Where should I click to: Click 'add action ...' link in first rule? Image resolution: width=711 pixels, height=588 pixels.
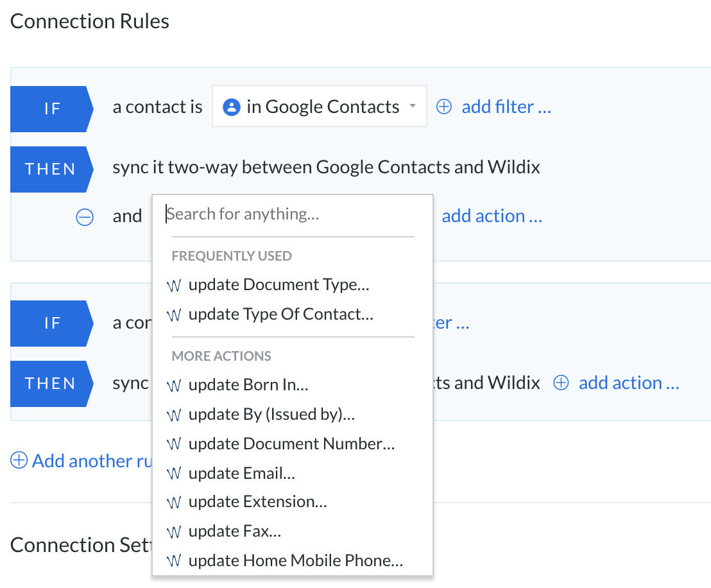coord(492,216)
